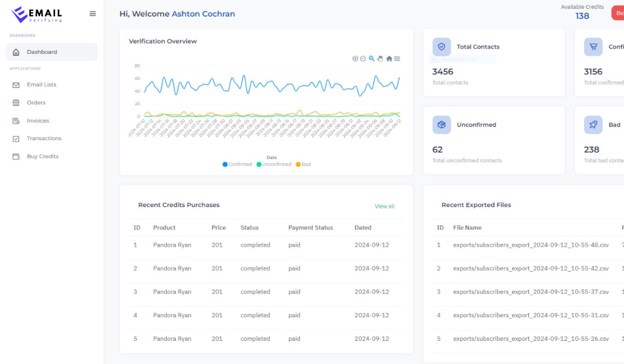
Task: Click paid status in purchase row 4
Action: (x=294, y=315)
